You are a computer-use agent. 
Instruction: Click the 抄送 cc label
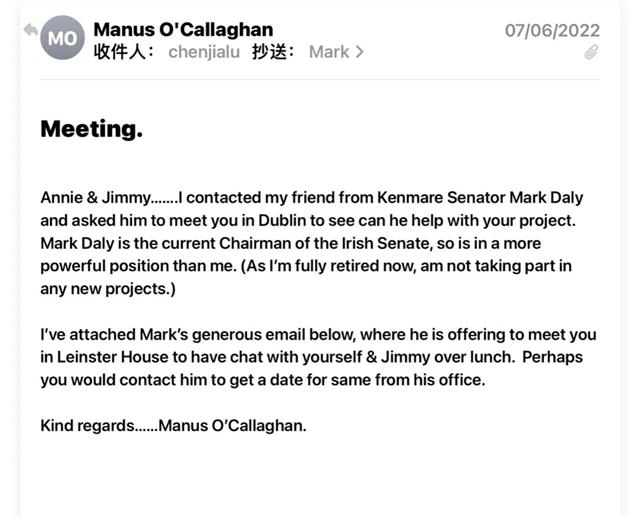pyautogui.click(x=273, y=52)
